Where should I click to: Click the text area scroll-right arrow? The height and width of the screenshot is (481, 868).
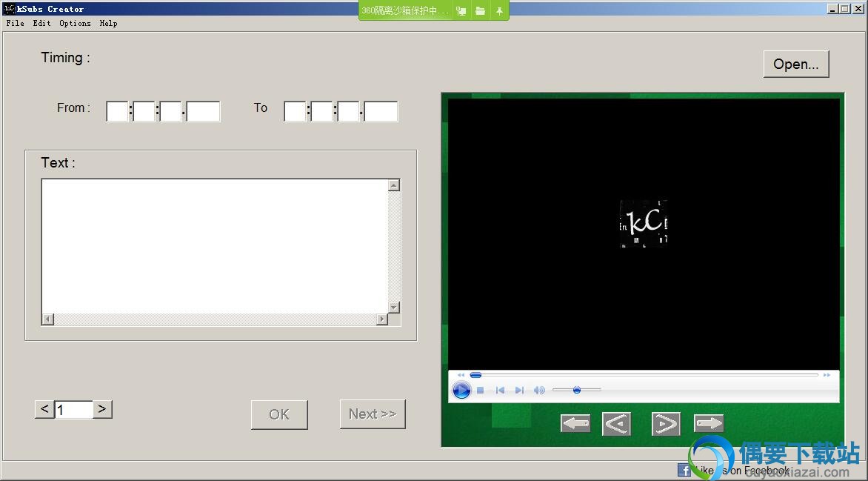(x=382, y=319)
